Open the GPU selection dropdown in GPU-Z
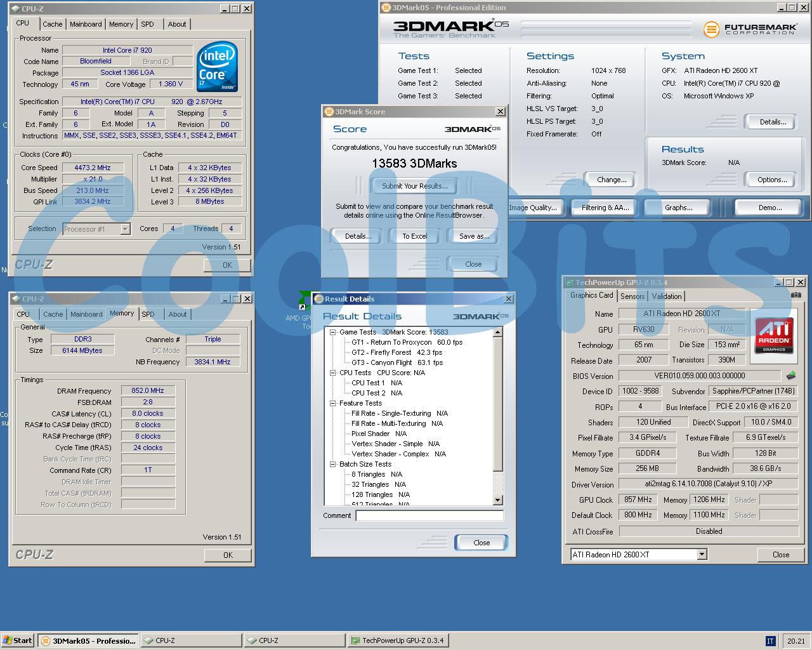The width and height of the screenshot is (812, 650). 702,554
